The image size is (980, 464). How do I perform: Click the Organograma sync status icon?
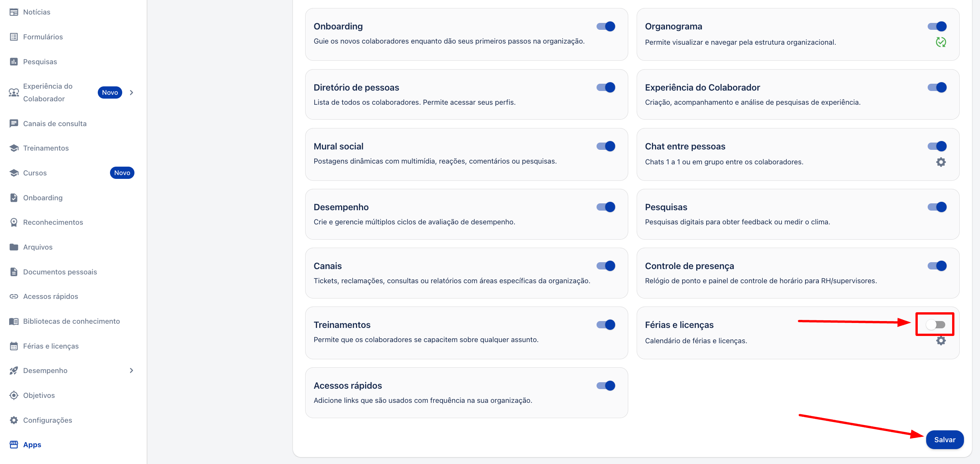click(941, 42)
